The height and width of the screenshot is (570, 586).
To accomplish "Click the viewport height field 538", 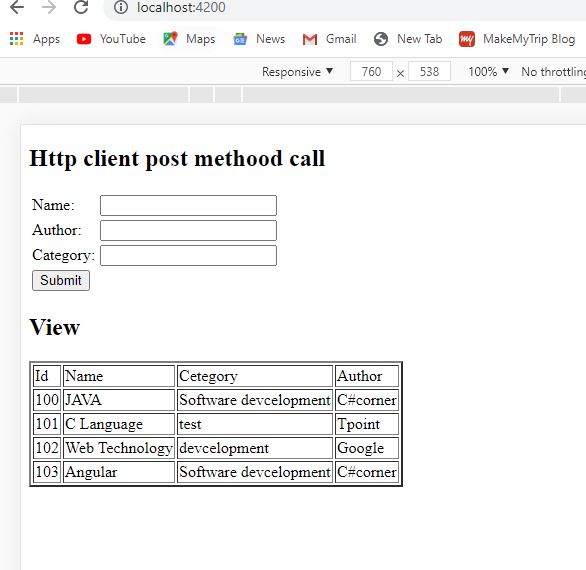I will [x=429, y=71].
